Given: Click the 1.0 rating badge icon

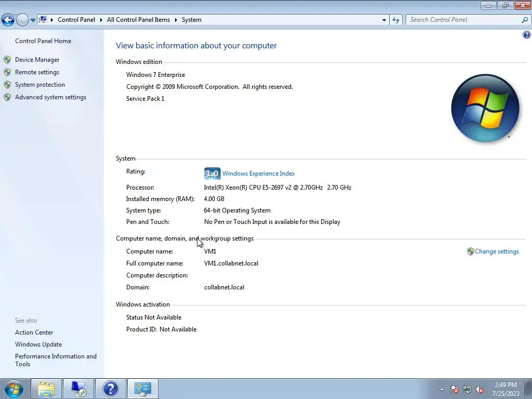Looking at the screenshot, I should (212, 174).
